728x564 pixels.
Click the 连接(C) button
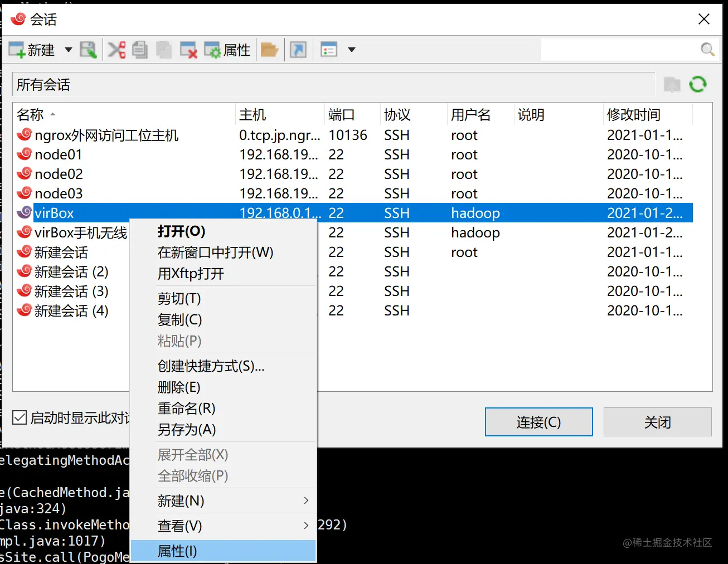point(538,422)
